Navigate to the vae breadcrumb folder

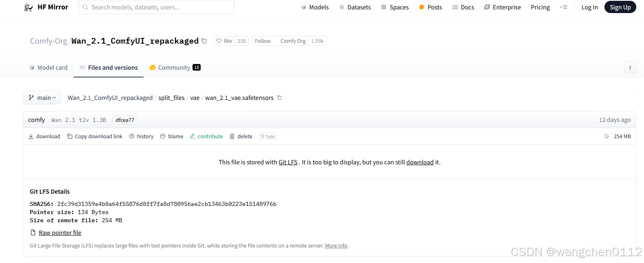(x=195, y=98)
